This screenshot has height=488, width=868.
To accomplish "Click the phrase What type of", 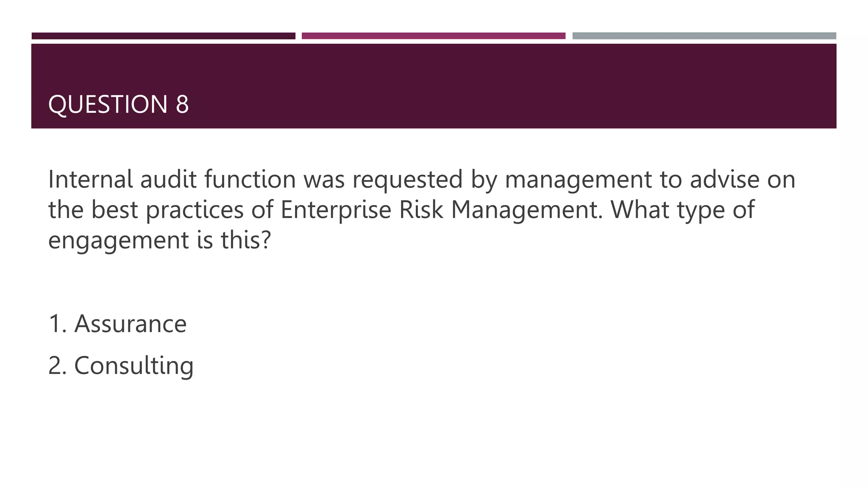I will click(683, 210).
